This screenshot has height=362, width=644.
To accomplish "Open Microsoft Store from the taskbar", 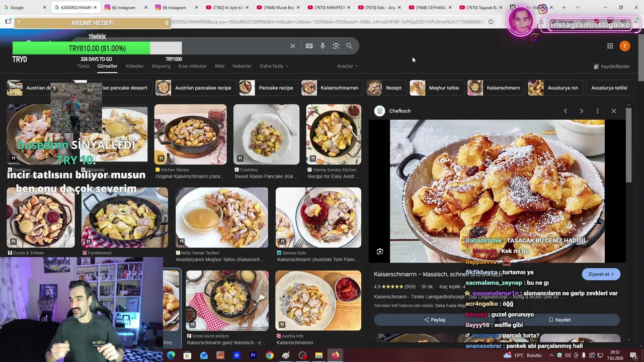I will tap(187, 355).
